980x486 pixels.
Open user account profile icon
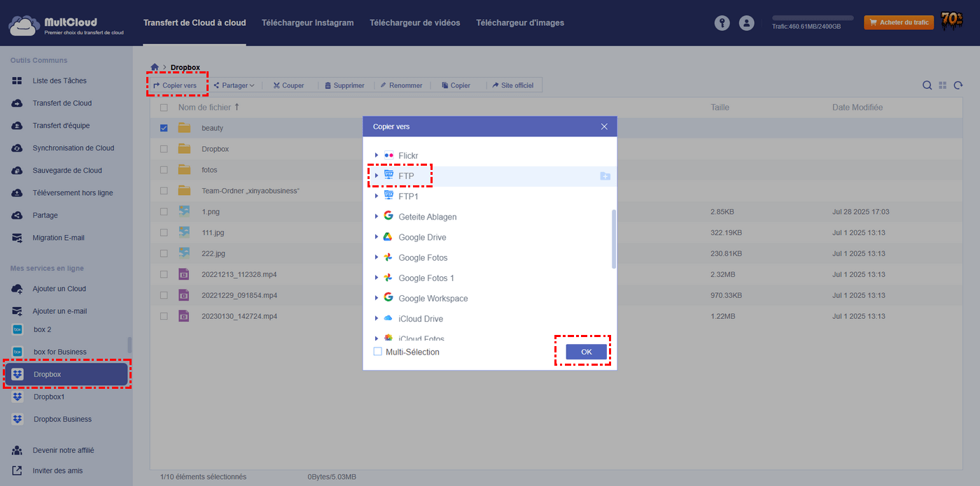click(747, 23)
